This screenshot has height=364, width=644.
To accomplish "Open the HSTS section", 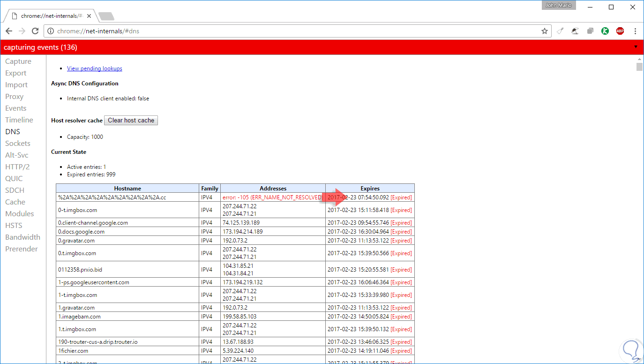I will point(14,226).
